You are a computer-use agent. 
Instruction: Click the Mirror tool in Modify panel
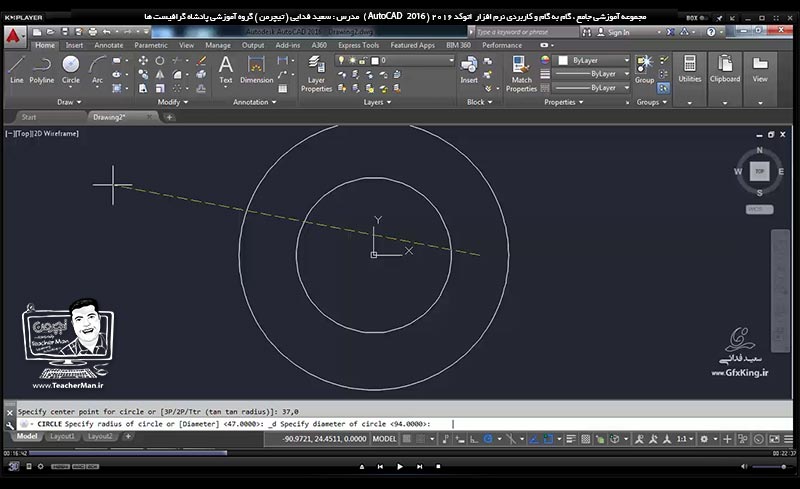[160, 75]
